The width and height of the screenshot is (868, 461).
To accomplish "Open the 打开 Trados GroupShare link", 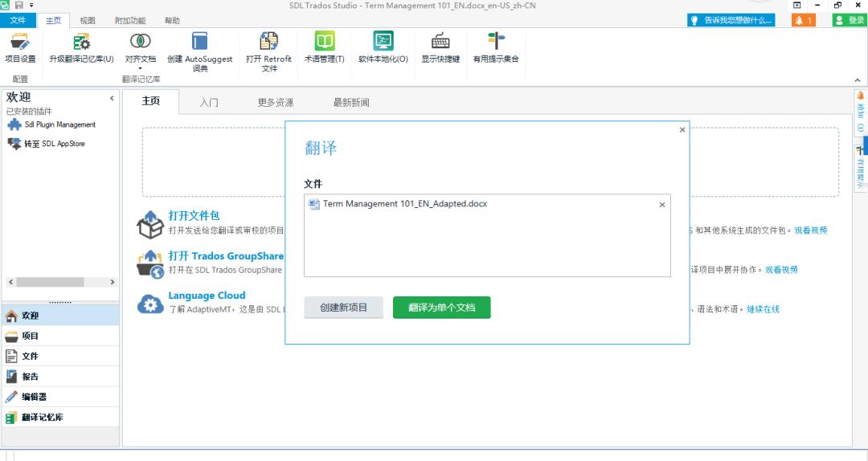I will pos(226,255).
